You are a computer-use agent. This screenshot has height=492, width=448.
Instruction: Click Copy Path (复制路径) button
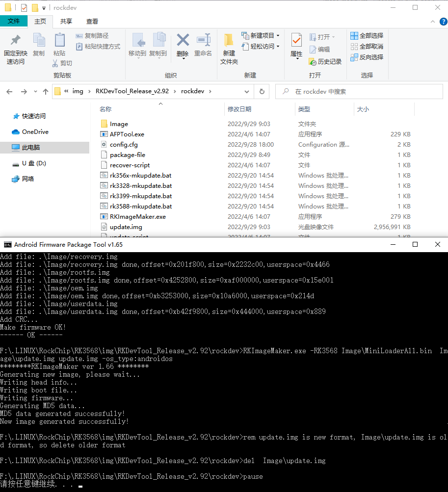click(92, 36)
